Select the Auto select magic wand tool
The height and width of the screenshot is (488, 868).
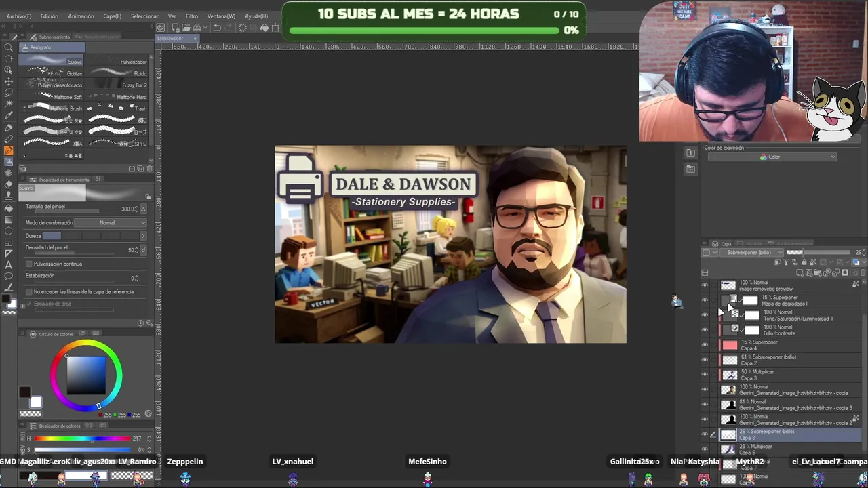tap(9, 104)
